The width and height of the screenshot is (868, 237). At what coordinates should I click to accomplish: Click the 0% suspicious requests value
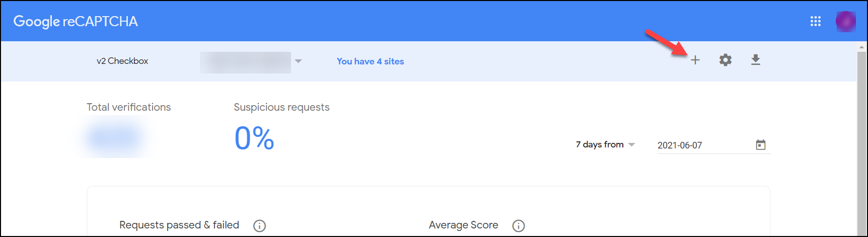tap(254, 138)
